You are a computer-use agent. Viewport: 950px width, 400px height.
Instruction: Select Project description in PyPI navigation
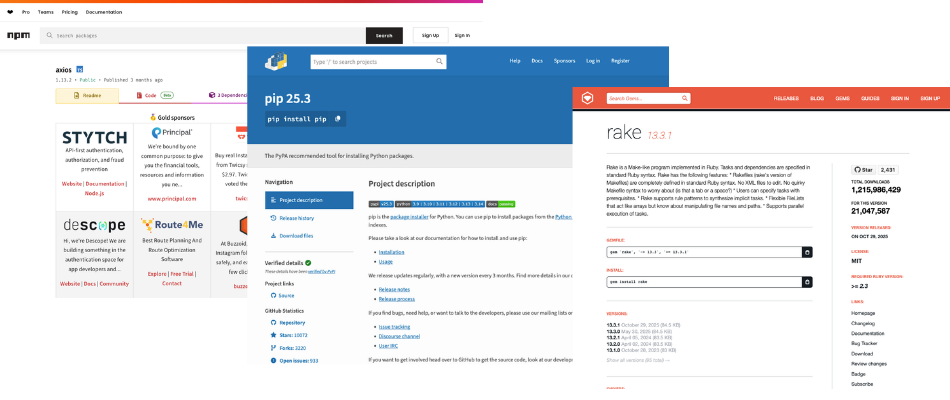tap(309, 200)
